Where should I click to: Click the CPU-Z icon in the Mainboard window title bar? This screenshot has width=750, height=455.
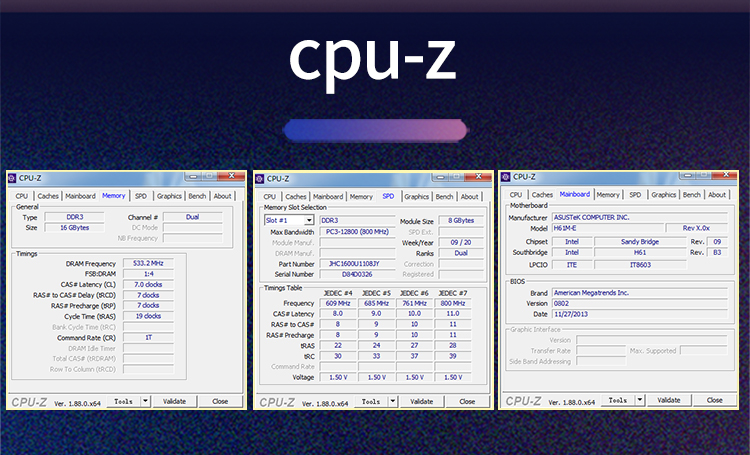(506, 177)
